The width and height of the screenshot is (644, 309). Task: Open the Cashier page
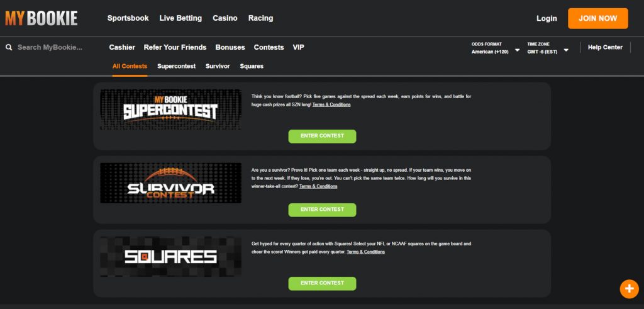click(122, 47)
